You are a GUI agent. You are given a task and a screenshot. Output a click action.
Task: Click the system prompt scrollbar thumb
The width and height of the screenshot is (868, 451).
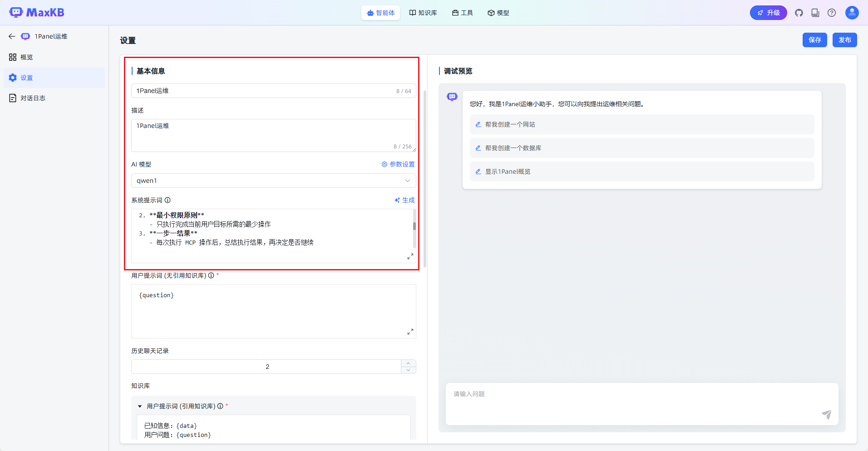click(414, 226)
